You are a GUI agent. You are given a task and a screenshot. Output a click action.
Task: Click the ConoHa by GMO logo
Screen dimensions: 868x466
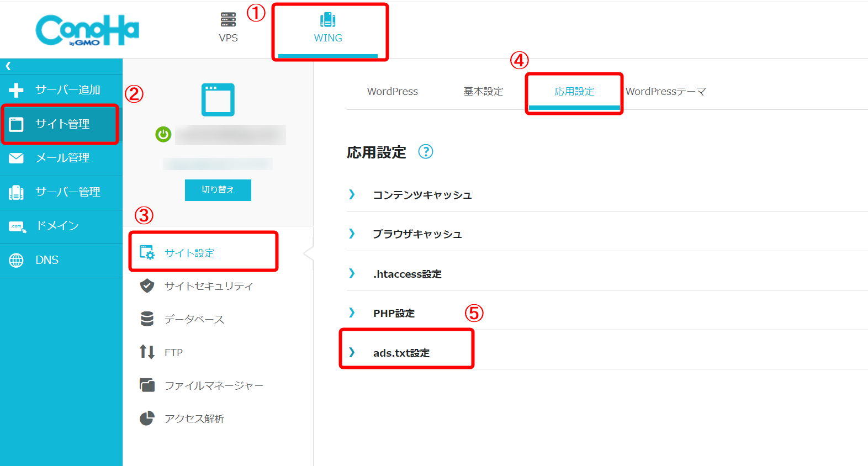87,30
